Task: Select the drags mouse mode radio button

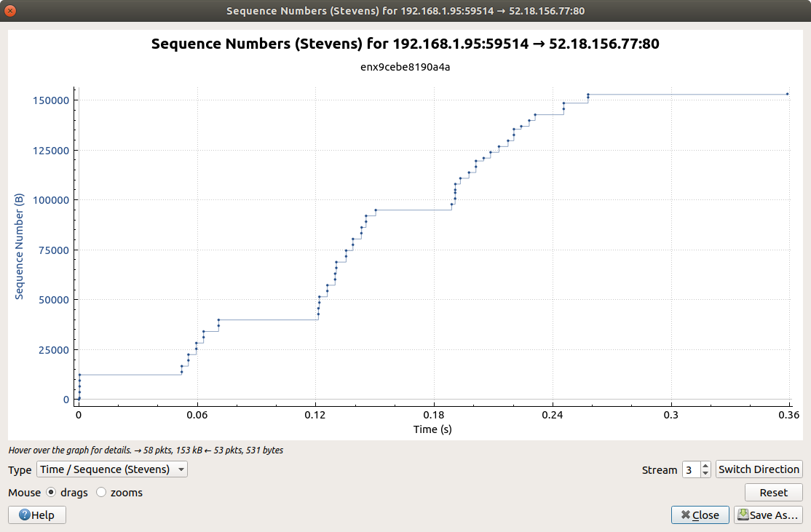Action: coord(51,492)
